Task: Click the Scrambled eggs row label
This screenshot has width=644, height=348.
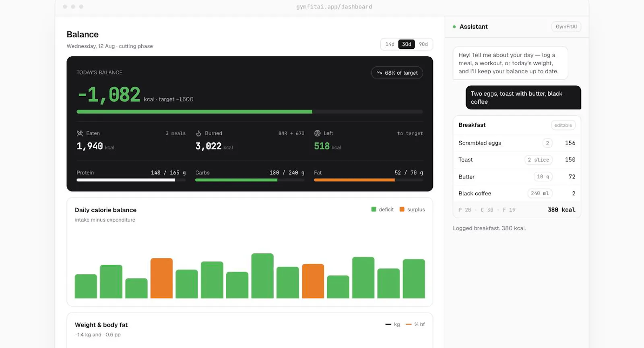Action: pyautogui.click(x=480, y=143)
